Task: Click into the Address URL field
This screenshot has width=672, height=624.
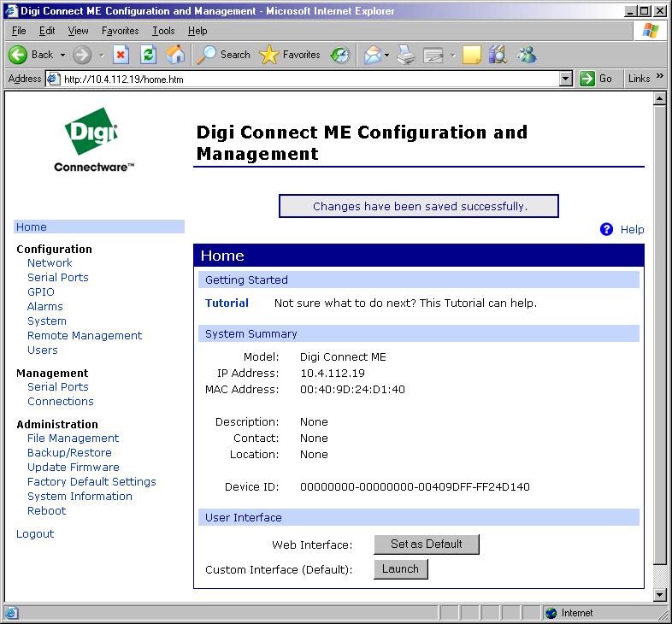Action: (308, 79)
